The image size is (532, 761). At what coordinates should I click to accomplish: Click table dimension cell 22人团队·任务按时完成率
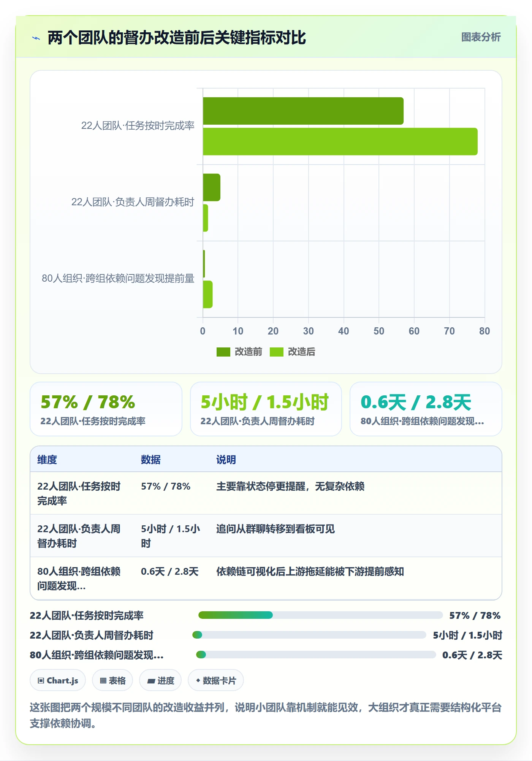(x=79, y=493)
